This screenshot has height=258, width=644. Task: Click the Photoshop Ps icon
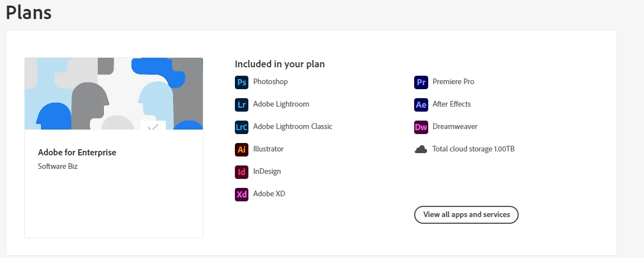pyautogui.click(x=242, y=82)
